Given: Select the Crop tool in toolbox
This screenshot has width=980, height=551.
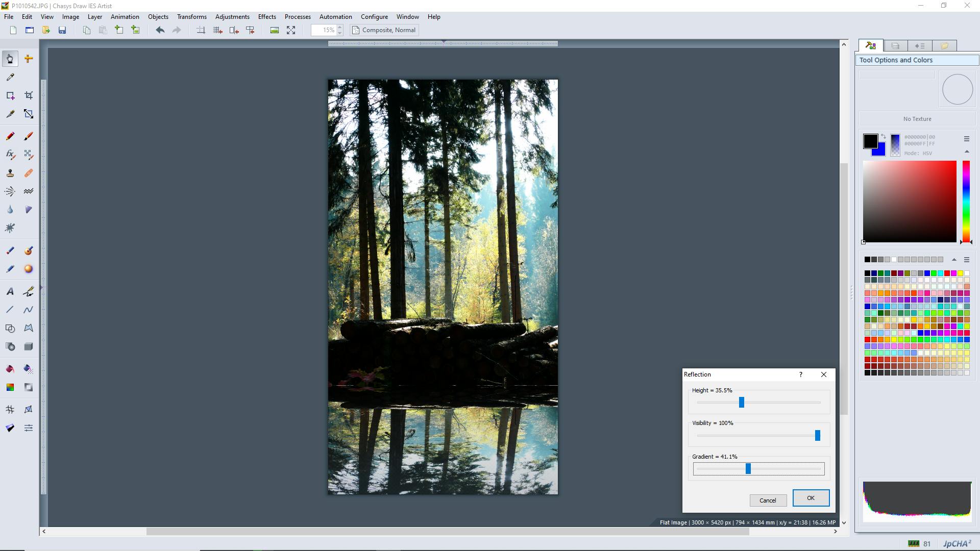Looking at the screenshot, I should click(x=29, y=95).
